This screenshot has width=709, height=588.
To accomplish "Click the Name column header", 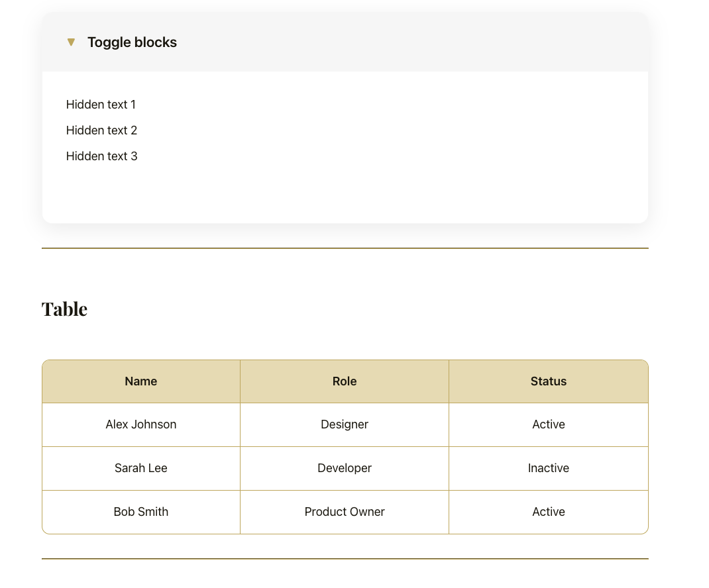I will 140,381.
